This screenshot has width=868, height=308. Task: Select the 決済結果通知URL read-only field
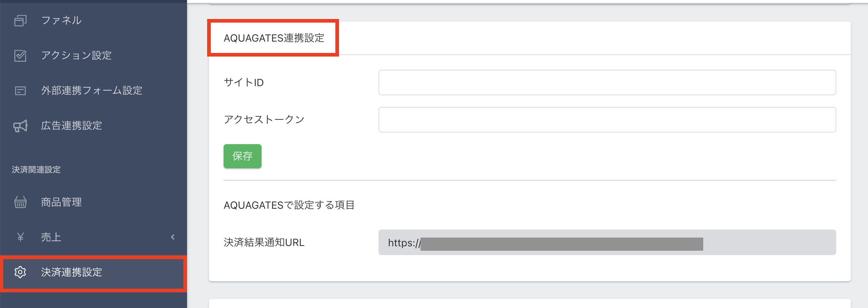[x=607, y=242]
